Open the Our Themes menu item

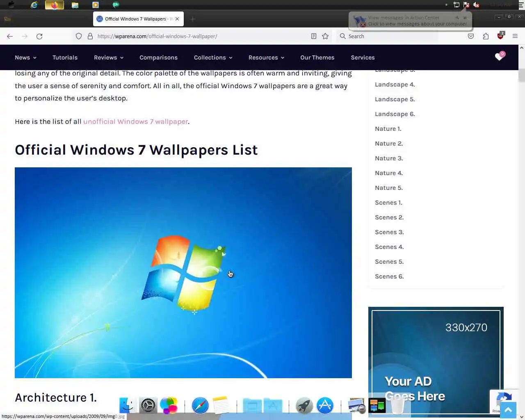point(317,57)
